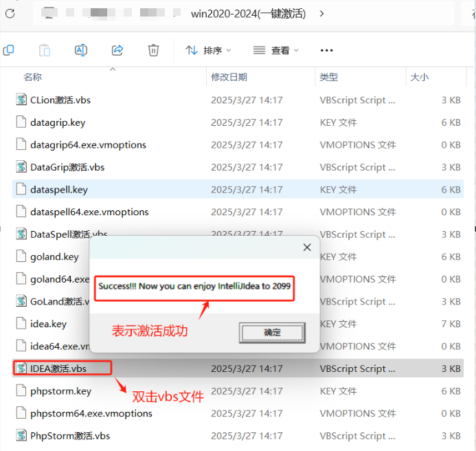Click the PhpStorm激活.vbs file name
476x451 pixels.
point(70,436)
